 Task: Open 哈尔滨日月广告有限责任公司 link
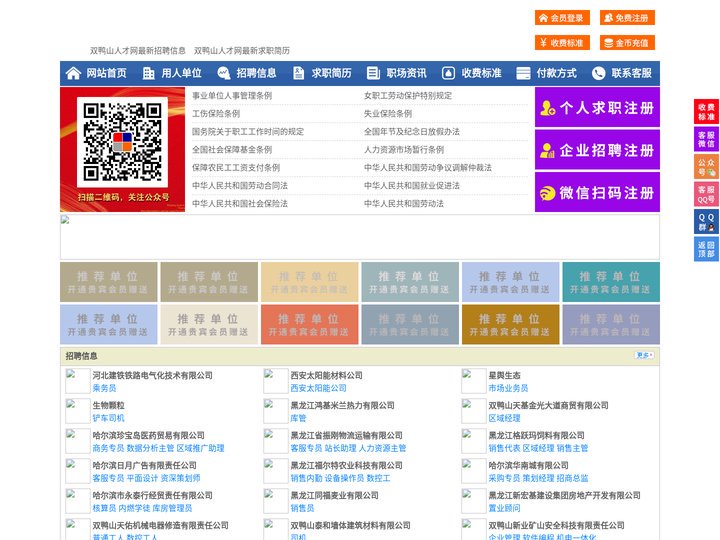tap(144, 465)
